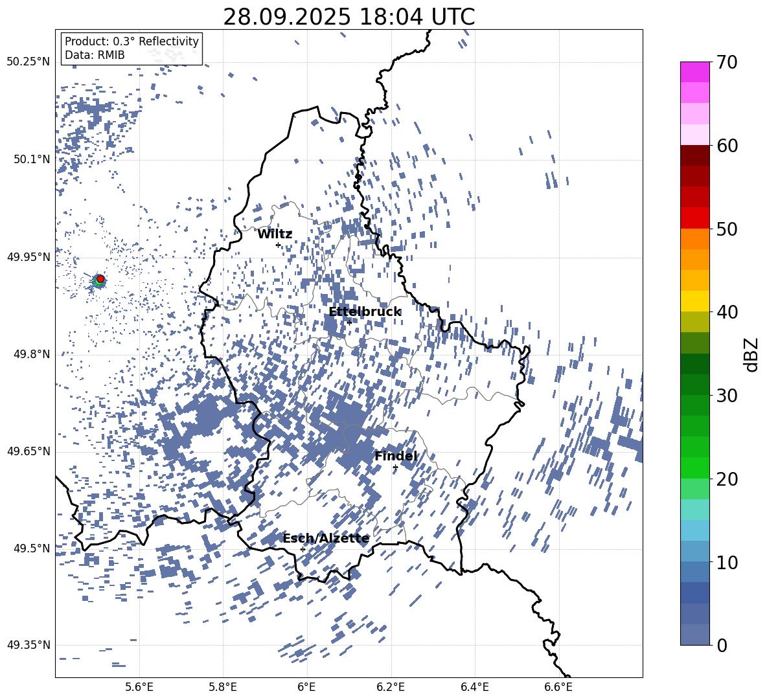The height and width of the screenshot is (700, 767).
Task: Click the colorbar tick label 10
Action: pos(727,562)
